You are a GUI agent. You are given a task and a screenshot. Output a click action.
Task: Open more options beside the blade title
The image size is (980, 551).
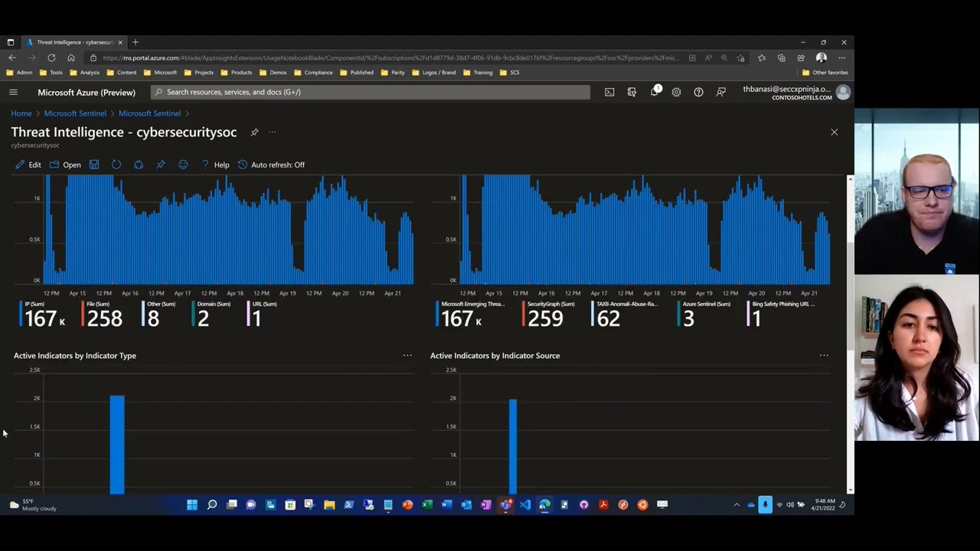tap(272, 132)
